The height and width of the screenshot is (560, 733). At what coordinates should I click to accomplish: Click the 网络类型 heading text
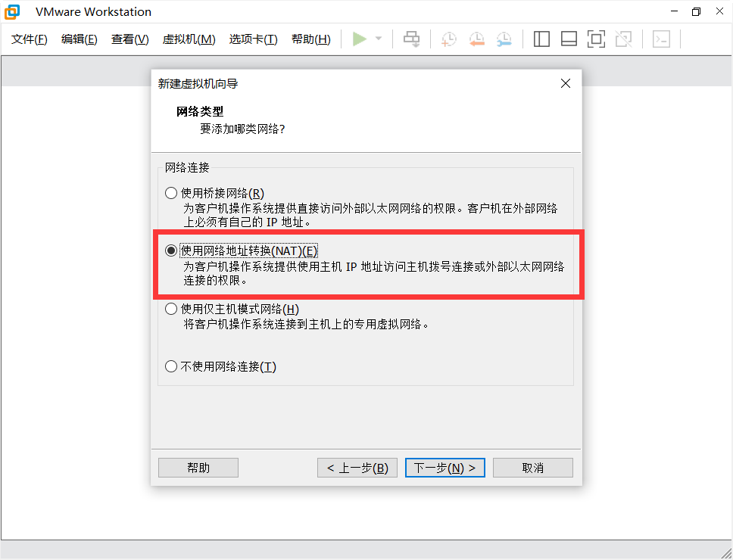click(200, 111)
